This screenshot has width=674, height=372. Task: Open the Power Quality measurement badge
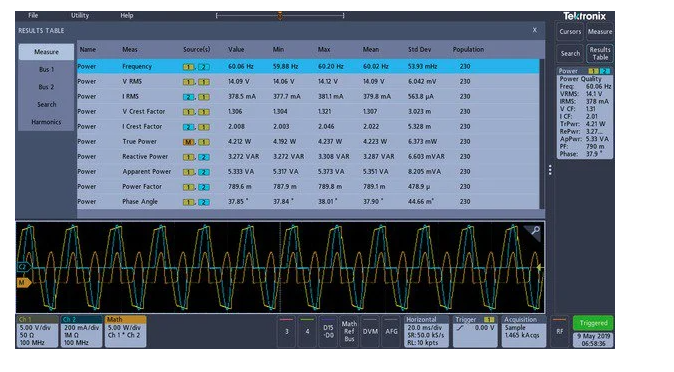pyautogui.click(x=585, y=113)
